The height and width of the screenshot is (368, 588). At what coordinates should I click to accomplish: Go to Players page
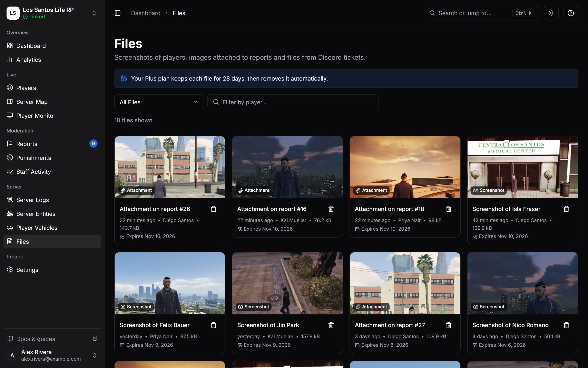point(52,88)
